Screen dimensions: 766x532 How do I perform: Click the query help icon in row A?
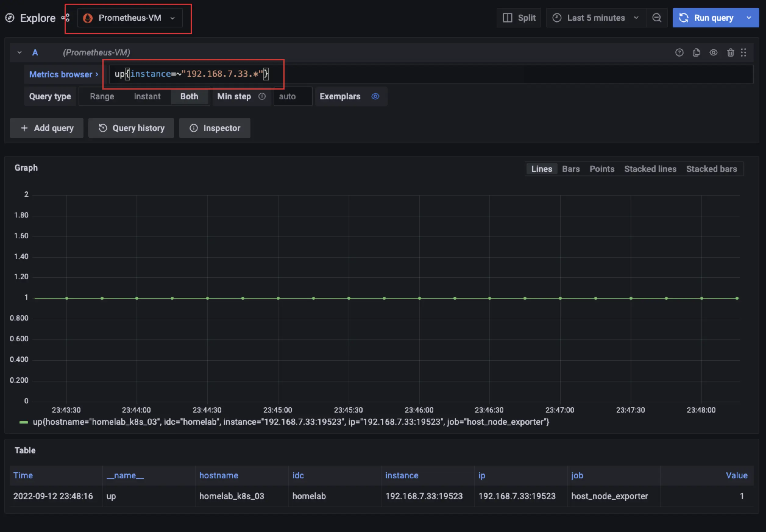click(x=679, y=52)
